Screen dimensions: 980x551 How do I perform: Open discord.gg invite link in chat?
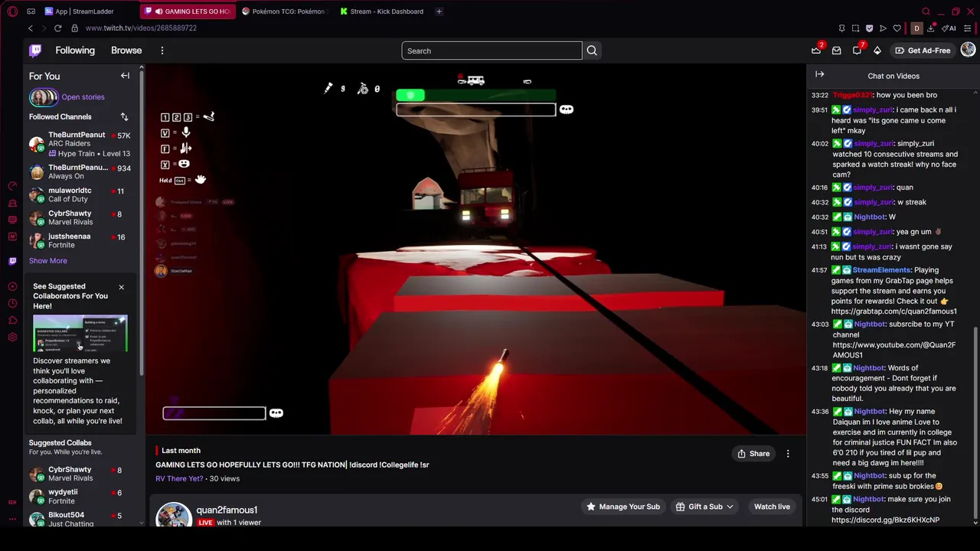885,520
